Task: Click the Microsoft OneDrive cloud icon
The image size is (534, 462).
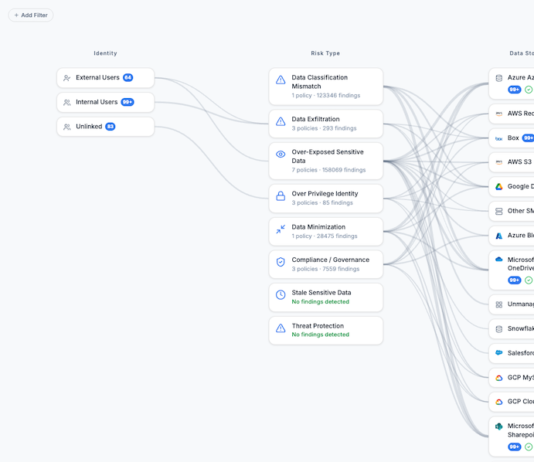Action: tap(499, 259)
